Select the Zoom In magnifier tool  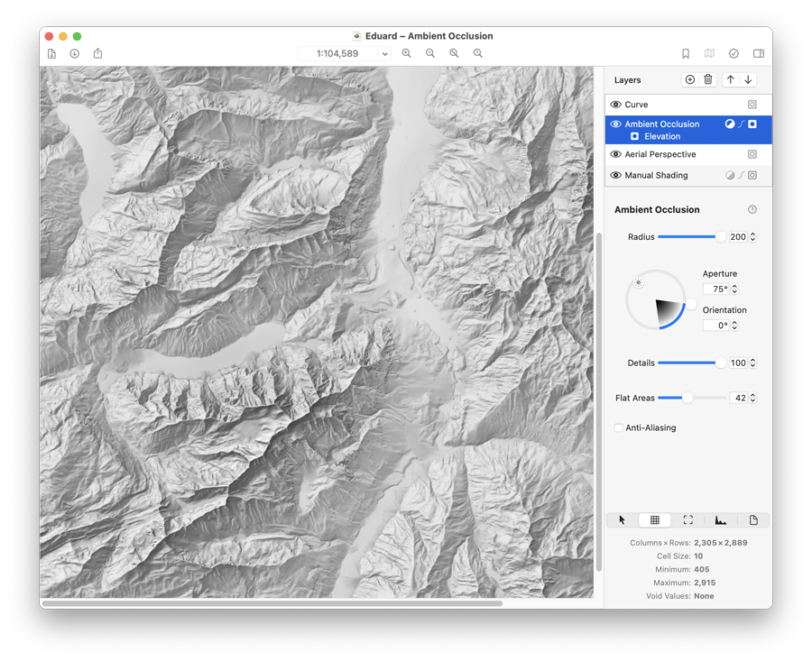click(406, 53)
